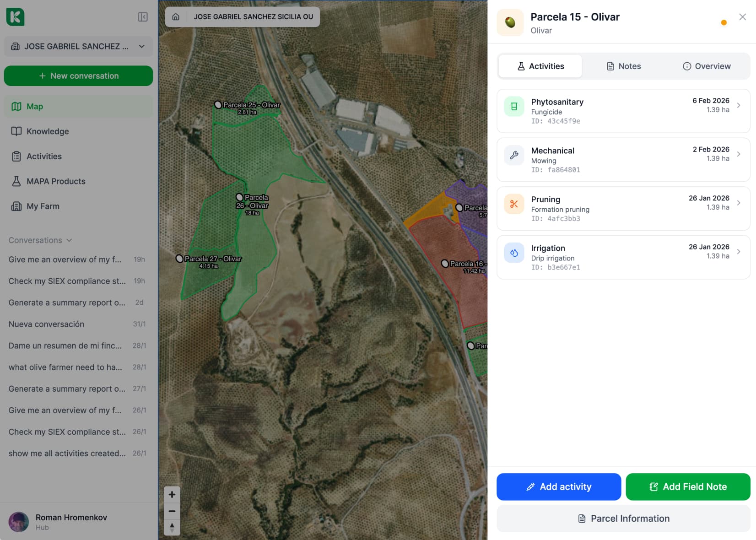The image size is (756, 540).
Task: Collapse the sidebar using the panel icon
Action: point(142,17)
